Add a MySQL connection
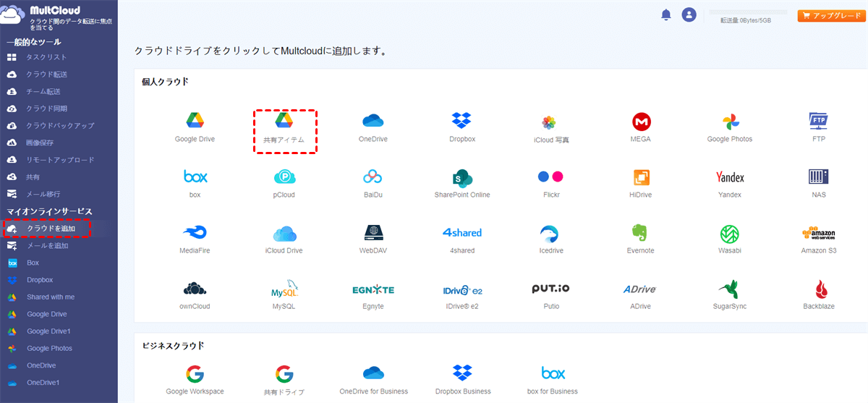 [284, 288]
